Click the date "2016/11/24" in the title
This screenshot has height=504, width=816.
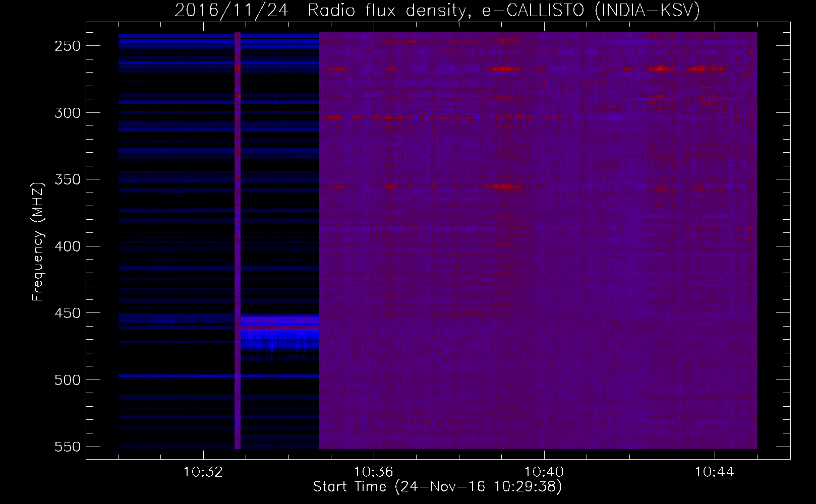point(232,10)
